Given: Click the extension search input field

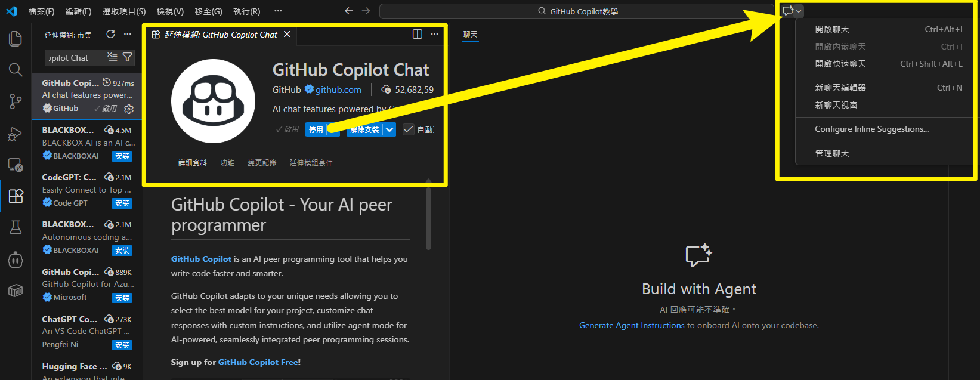Looking at the screenshot, I should 75,58.
